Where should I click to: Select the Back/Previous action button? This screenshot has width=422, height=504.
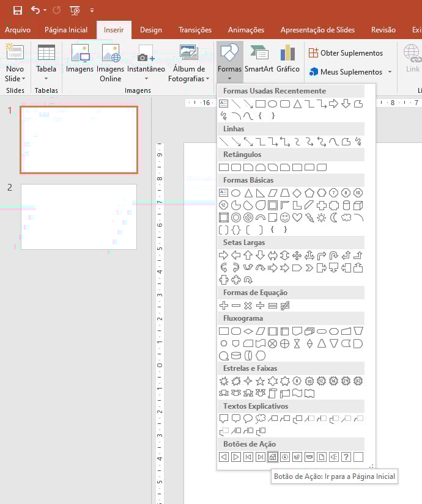(224, 457)
